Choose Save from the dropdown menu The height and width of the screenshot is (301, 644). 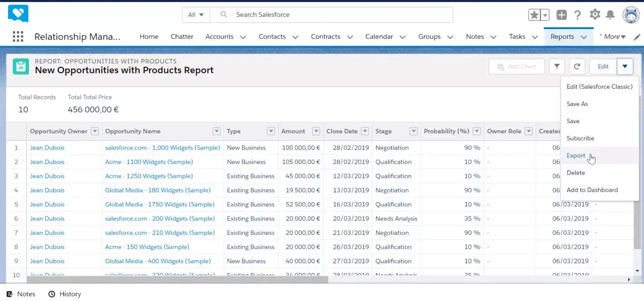coord(599,121)
